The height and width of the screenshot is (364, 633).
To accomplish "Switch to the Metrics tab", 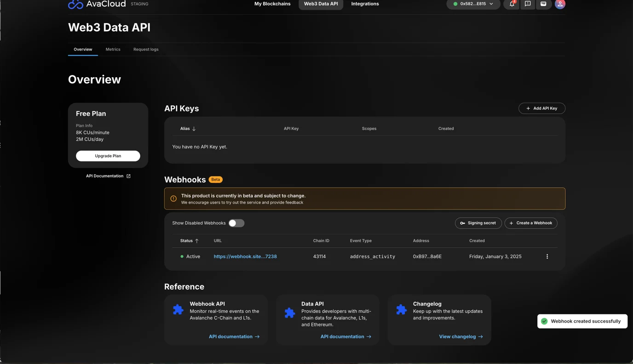I will click(x=113, y=49).
